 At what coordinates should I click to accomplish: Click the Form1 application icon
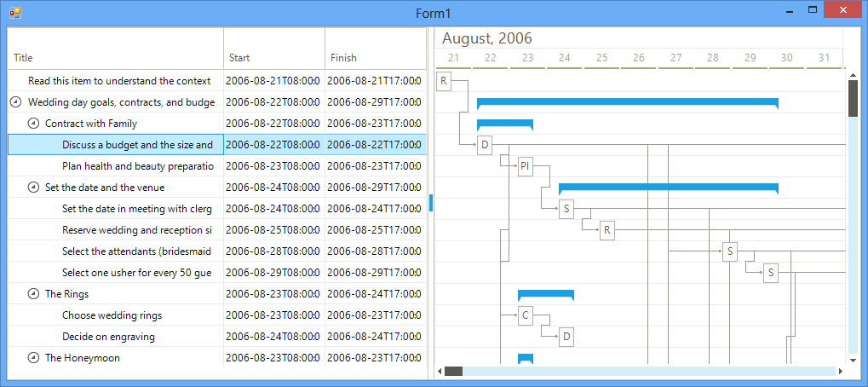(x=14, y=12)
